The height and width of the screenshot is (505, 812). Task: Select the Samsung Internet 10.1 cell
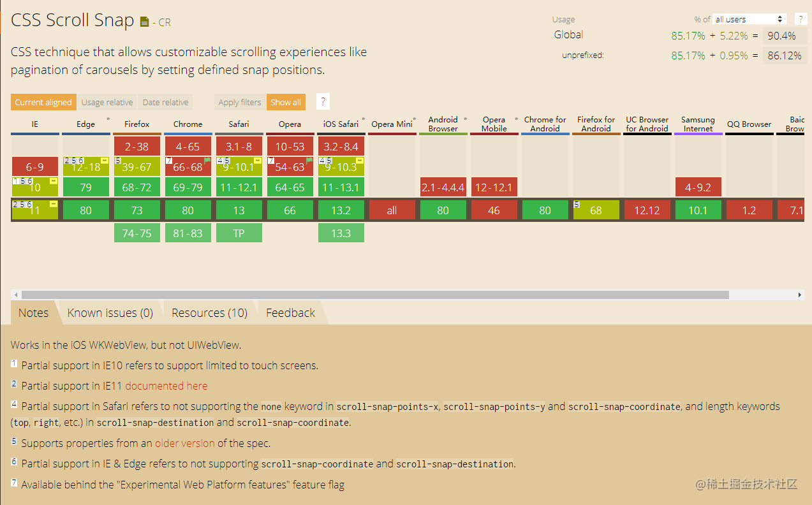tap(698, 210)
